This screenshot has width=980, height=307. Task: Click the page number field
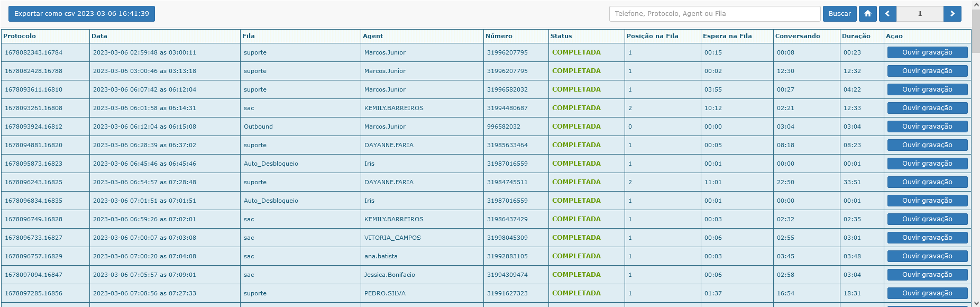pos(920,14)
